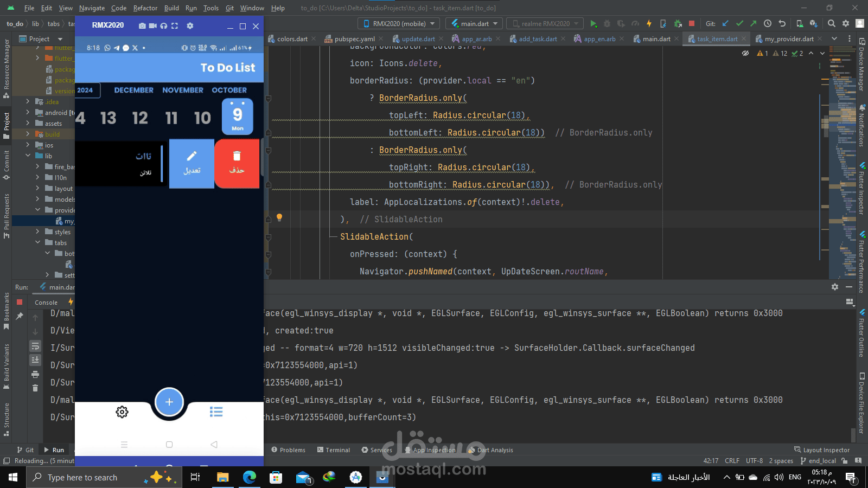Open the main.dart run configuration dropdown
This screenshot has height=488, width=868.
[x=473, y=23]
